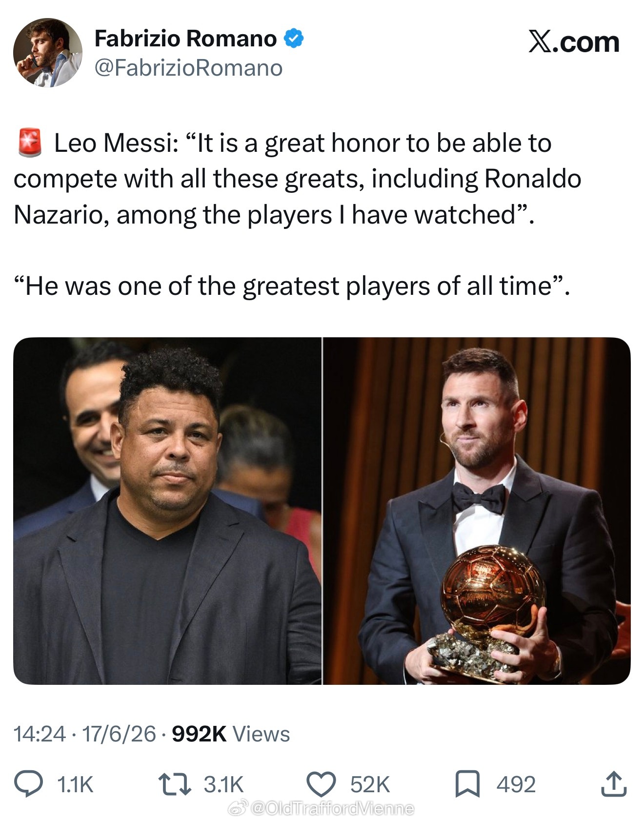This screenshot has height=822, width=644.
Task: Like the post with heart icon
Action: coord(321,784)
